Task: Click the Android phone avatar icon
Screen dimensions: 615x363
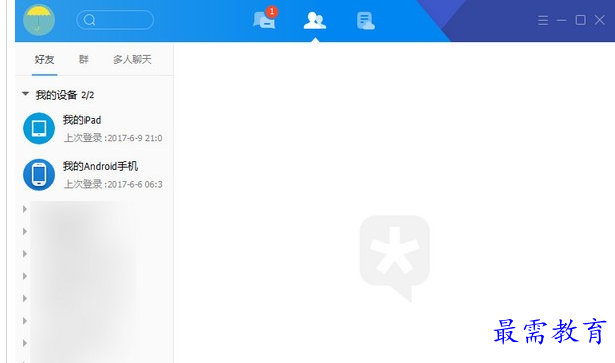Action: tap(39, 174)
